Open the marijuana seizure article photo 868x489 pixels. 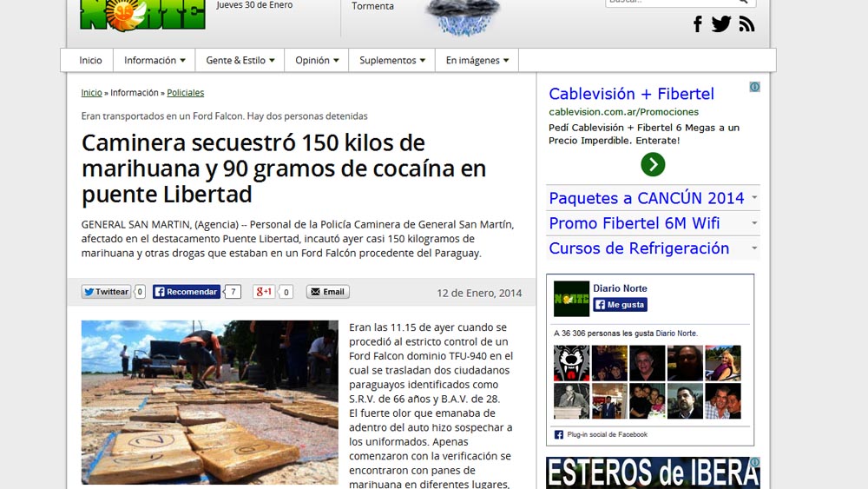coord(210,403)
